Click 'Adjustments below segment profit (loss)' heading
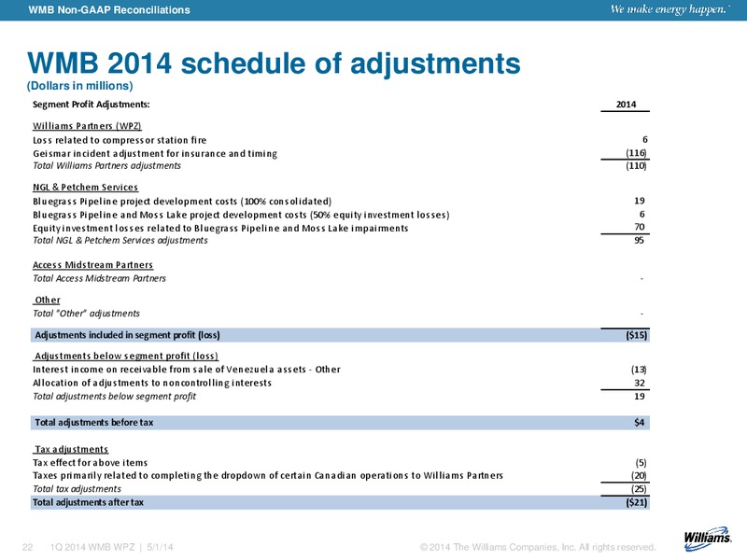The image size is (747, 560). pos(126,356)
